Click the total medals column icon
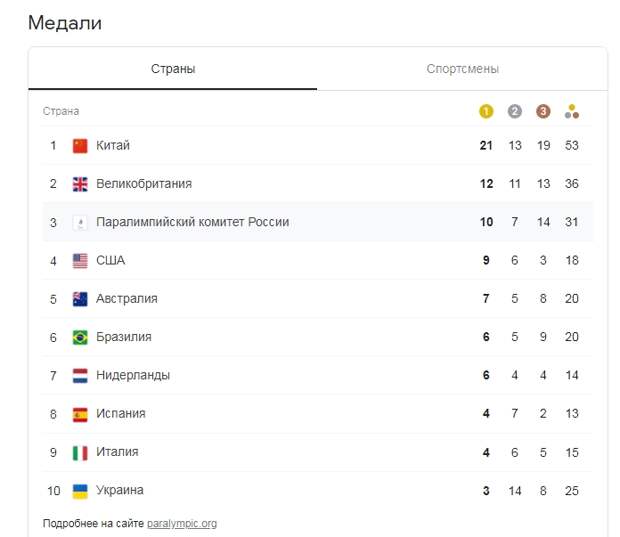The image size is (620, 537). 572,112
